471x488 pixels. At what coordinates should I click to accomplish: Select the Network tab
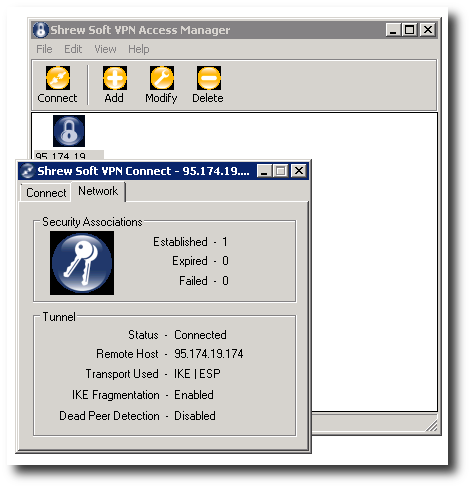[x=98, y=191]
